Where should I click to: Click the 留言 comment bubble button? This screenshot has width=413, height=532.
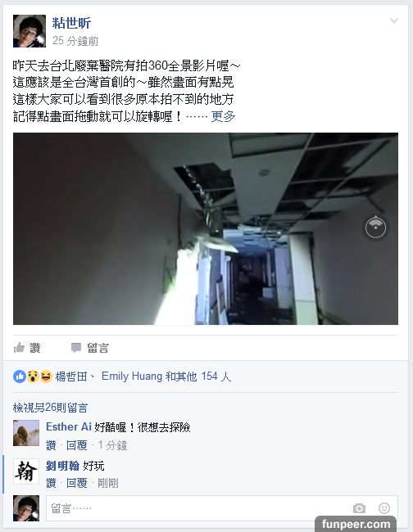tap(90, 348)
